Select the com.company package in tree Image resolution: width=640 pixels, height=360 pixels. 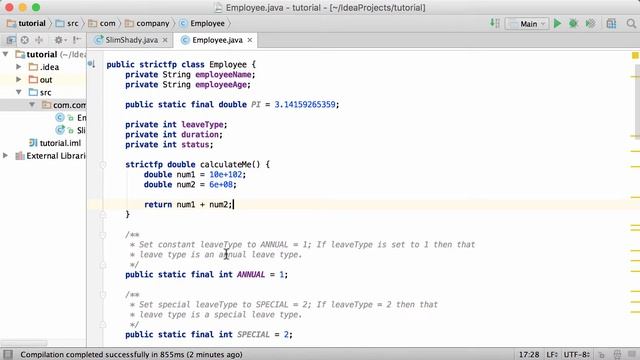[x=64, y=105]
